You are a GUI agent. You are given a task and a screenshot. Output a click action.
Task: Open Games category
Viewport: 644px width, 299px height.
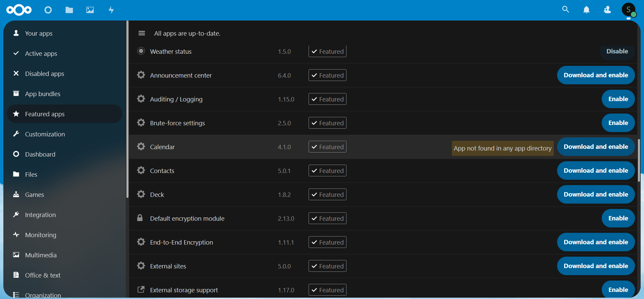pyautogui.click(x=64, y=195)
